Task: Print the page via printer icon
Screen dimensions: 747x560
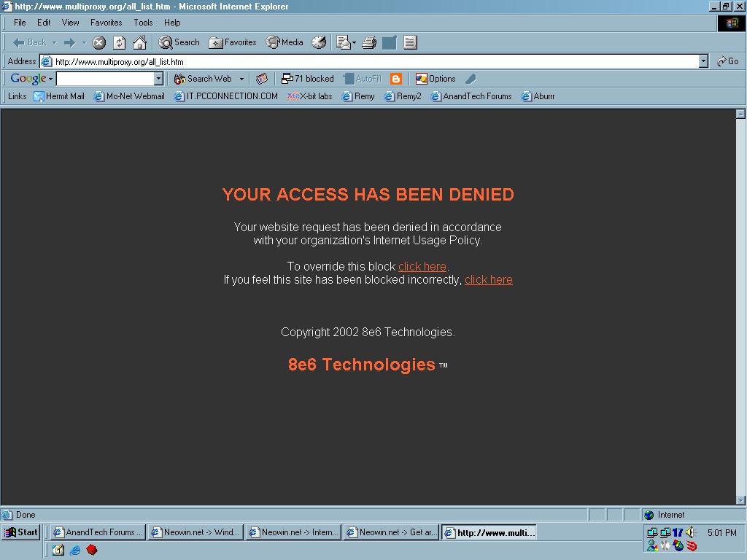Action: tap(368, 42)
